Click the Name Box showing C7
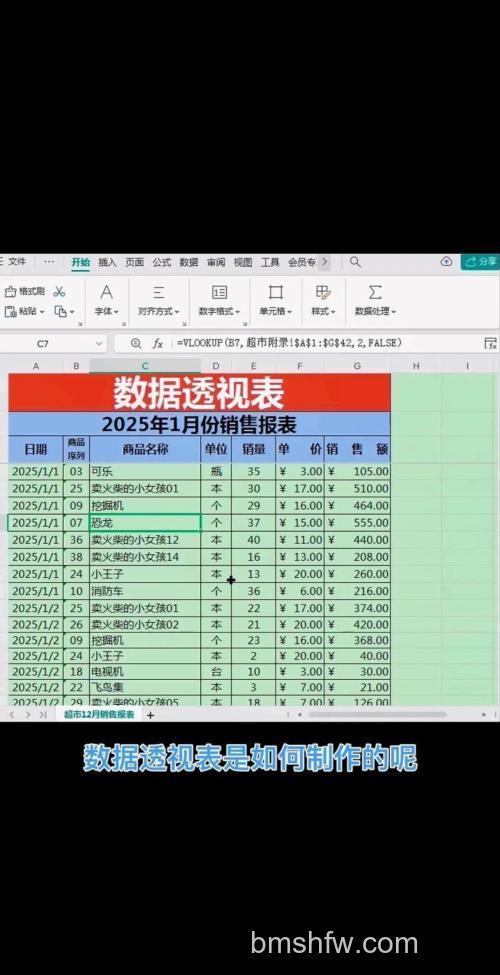Viewport: 500px width, 975px height. coord(43,343)
